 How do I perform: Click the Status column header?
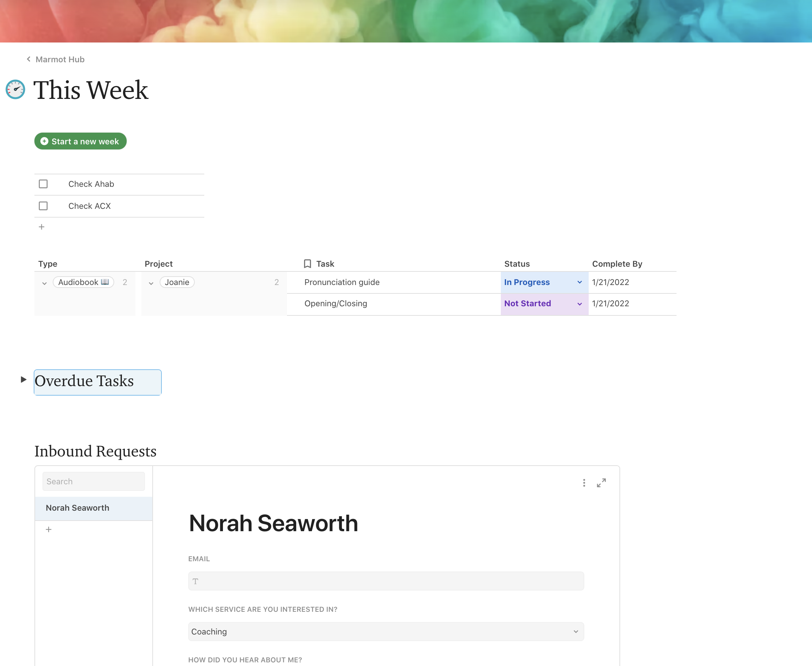point(517,263)
